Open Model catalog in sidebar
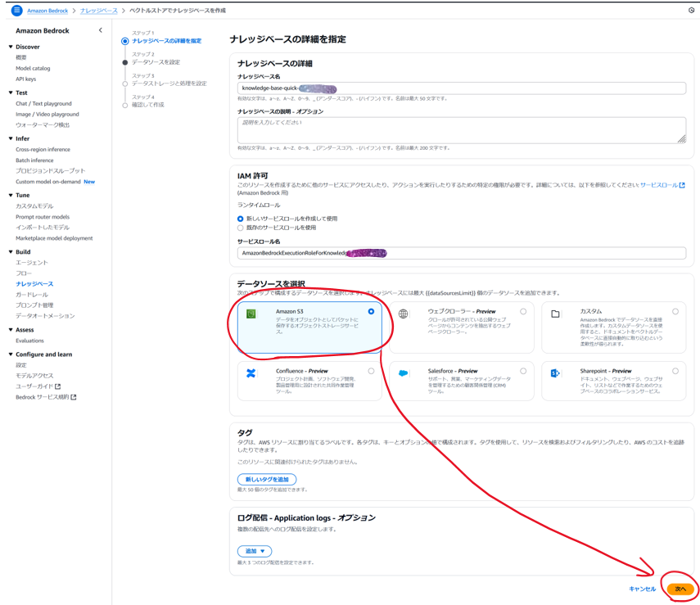The width and height of the screenshot is (700, 605). click(33, 68)
